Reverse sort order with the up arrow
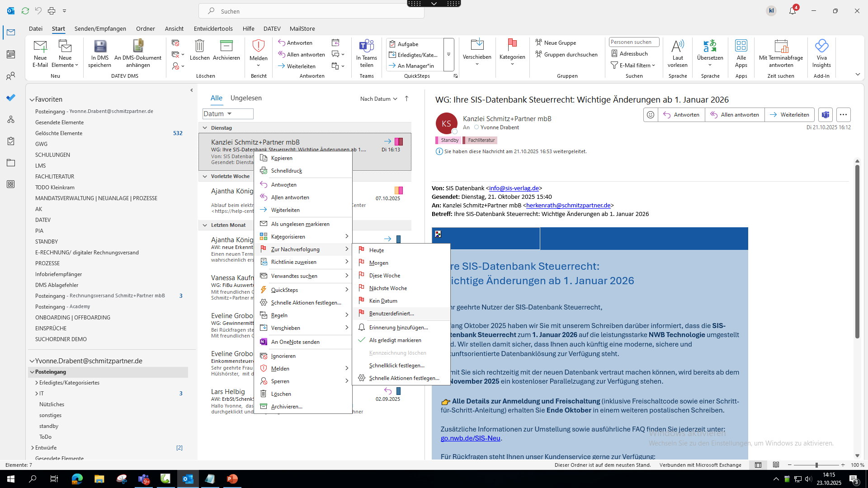868x488 pixels. pos(406,99)
